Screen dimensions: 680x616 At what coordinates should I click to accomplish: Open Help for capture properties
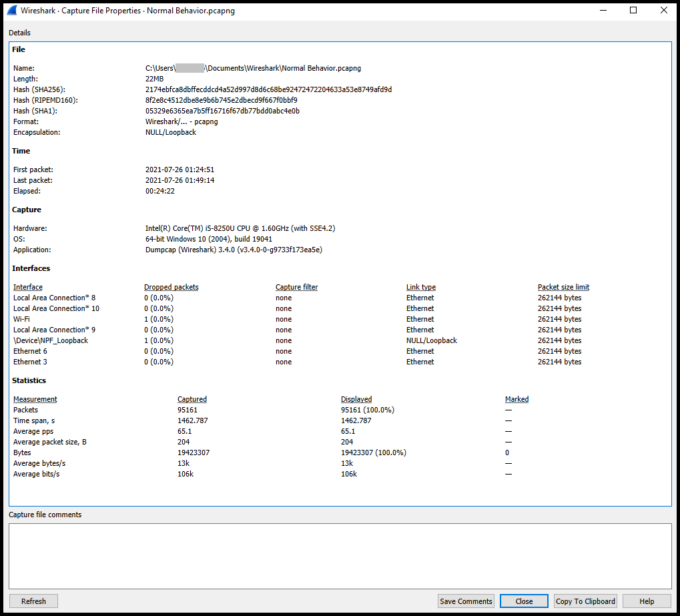click(647, 601)
